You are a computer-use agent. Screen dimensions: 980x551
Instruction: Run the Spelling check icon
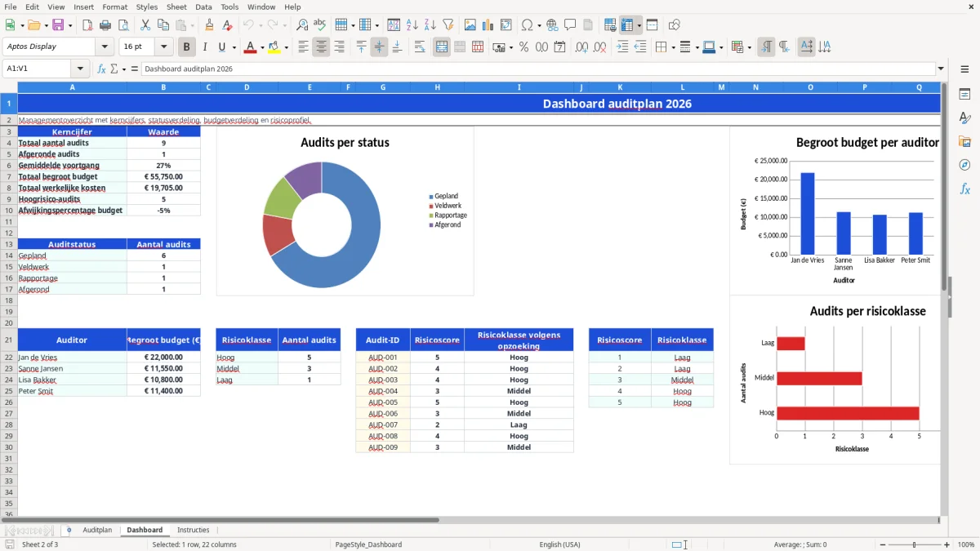click(x=320, y=25)
